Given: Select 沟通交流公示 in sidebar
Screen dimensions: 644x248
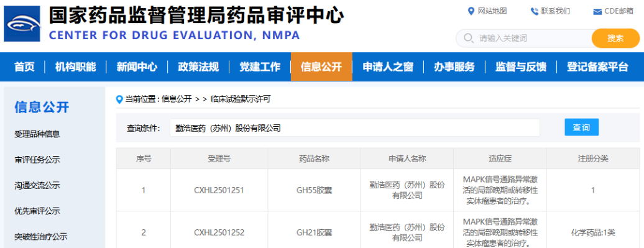Looking at the screenshot, I should (x=37, y=186).
